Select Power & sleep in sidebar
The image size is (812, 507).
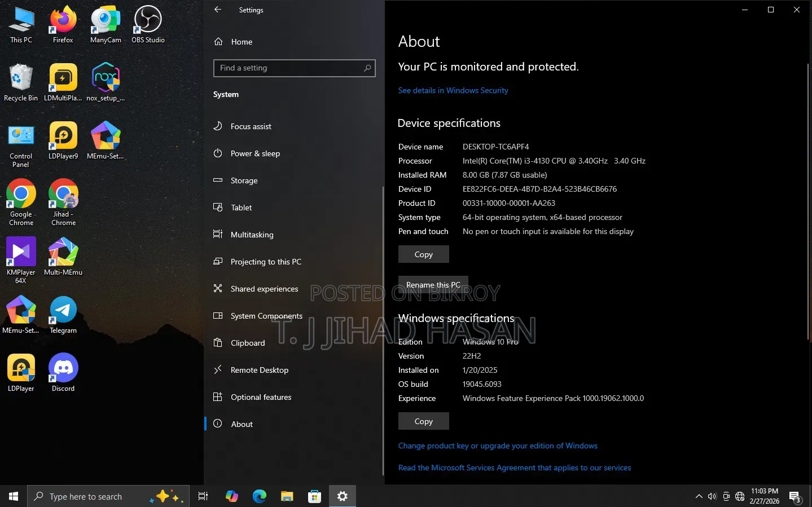[x=255, y=153]
